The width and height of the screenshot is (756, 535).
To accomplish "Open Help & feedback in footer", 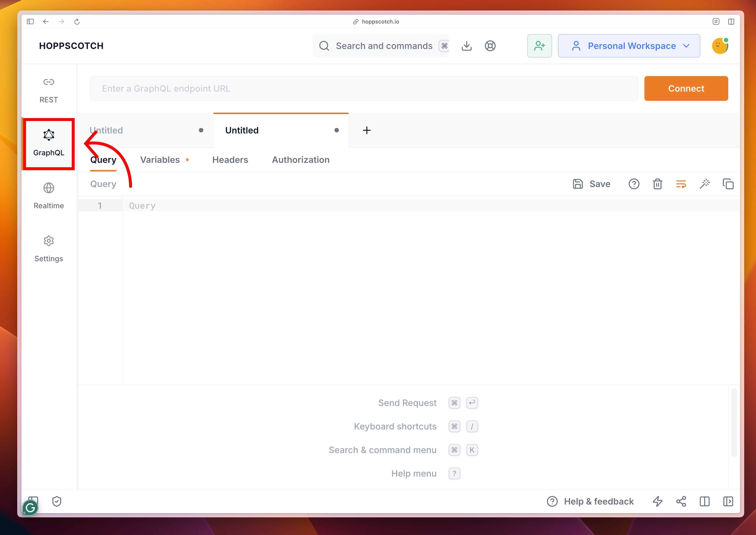I will pos(590,501).
